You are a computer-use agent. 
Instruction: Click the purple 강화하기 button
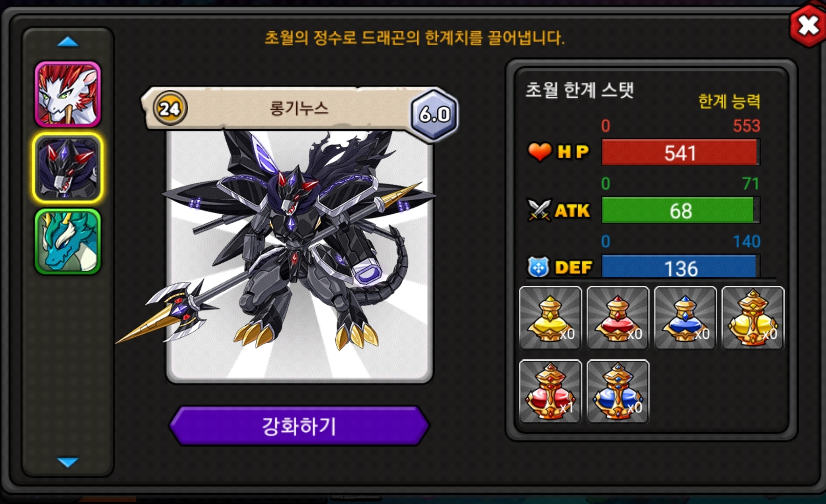pos(299,426)
